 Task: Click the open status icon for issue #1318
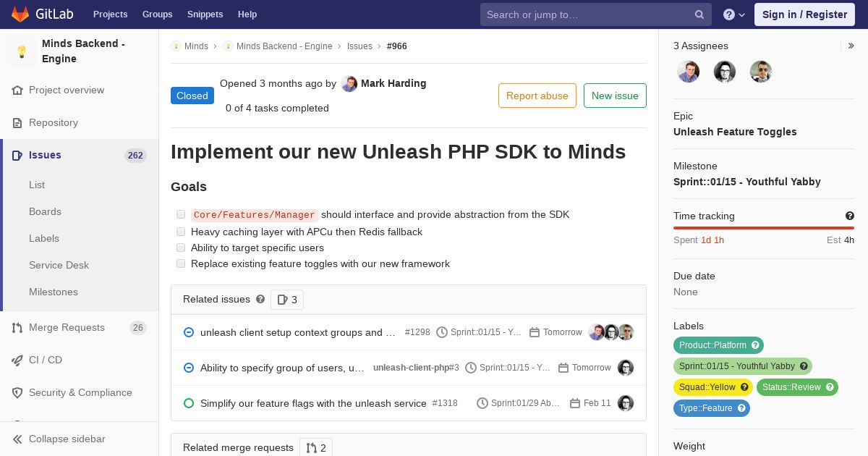tap(189, 403)
